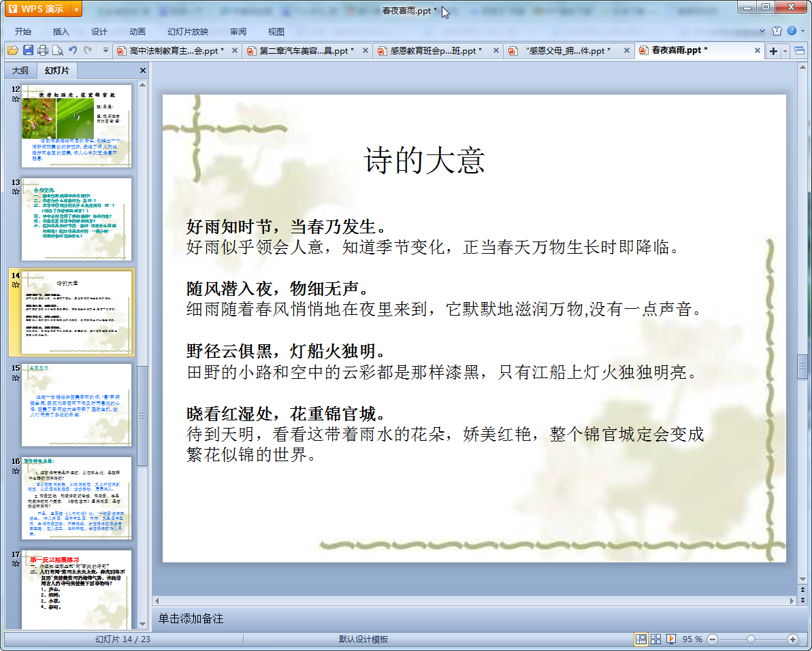The height and width of the screenshot is (651, 812).
Task: Redo the last undone action
Action: coord(88,50)
